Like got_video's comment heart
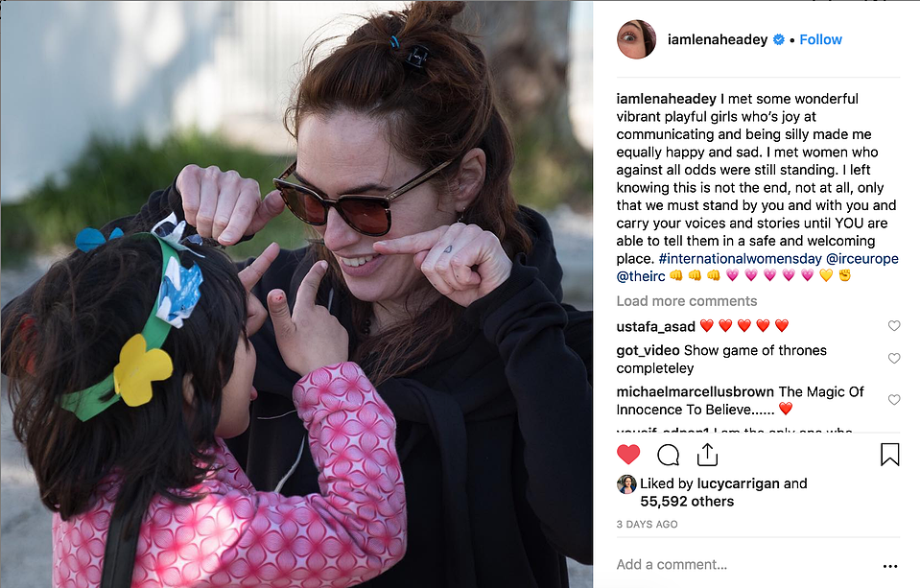The image size is (920, 588). click(893, 359)
